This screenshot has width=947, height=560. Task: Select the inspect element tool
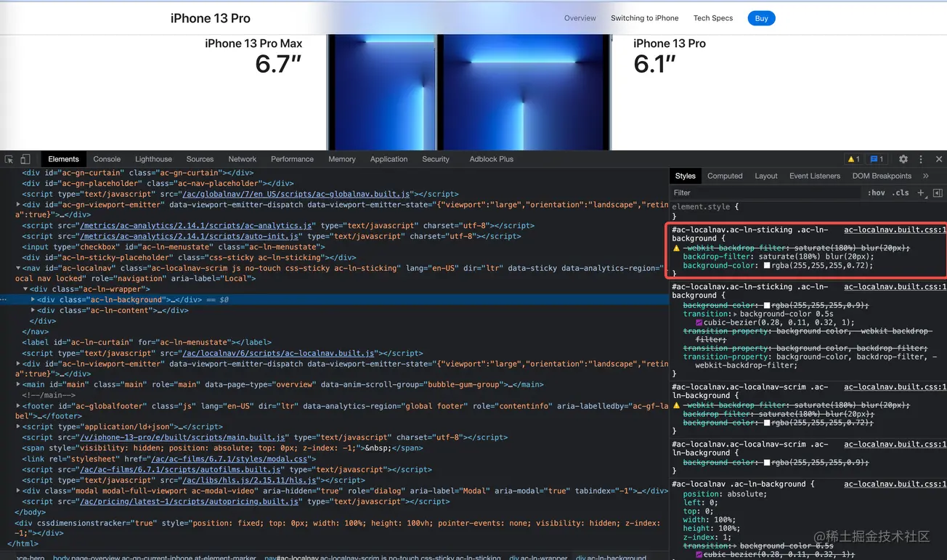pos(9,158)
